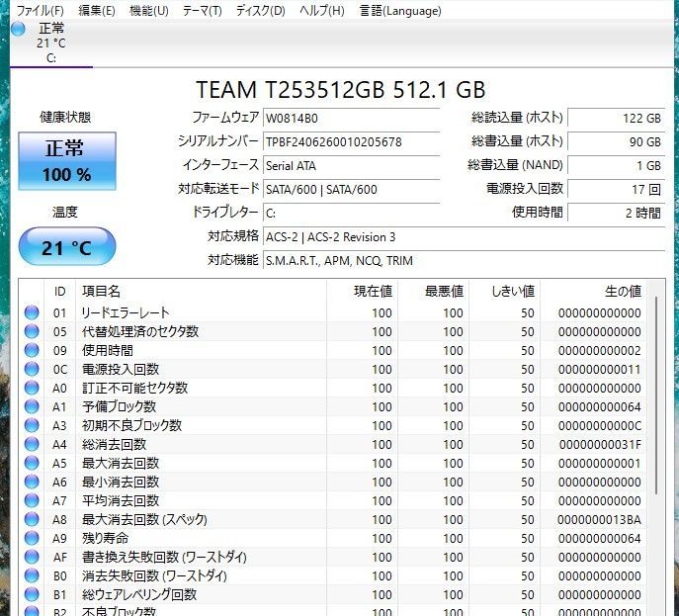The height and width of the screenshot is (616, 679).
Task: Select the 残り寿命 attribute row
Action: pos(332,538)
